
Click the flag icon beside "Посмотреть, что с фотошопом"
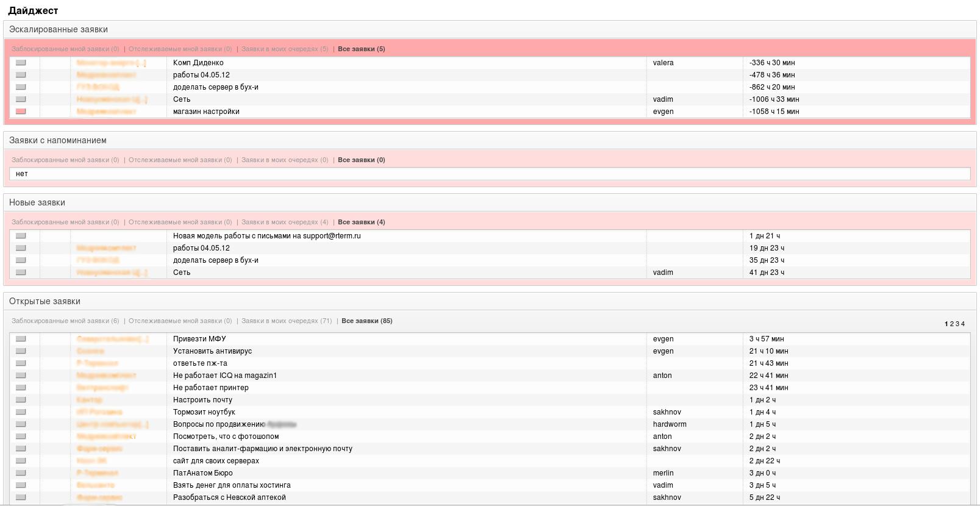click(x=21, y=437)
